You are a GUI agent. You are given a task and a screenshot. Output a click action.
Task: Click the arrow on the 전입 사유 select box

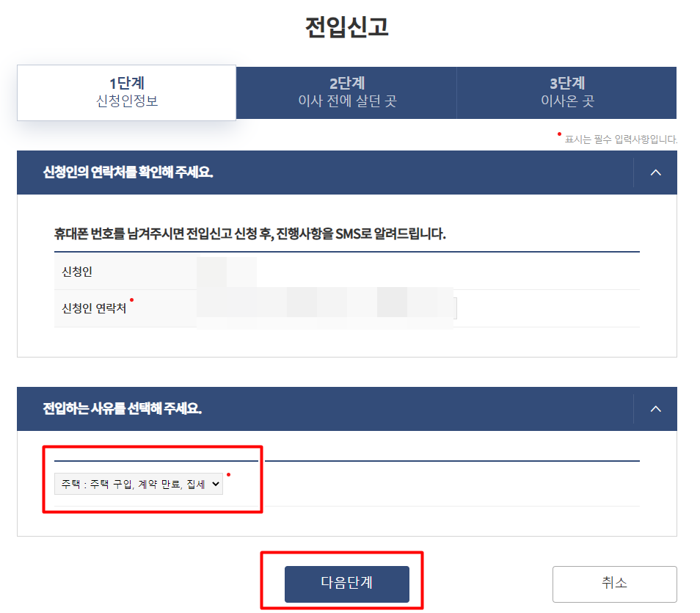click(x=216, y=484)
